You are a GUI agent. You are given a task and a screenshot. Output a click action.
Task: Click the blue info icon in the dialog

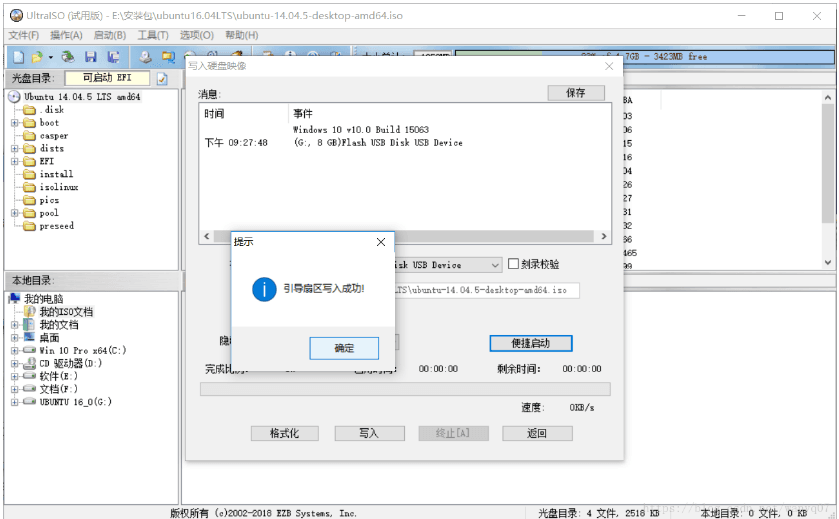(x=264, y=289)
